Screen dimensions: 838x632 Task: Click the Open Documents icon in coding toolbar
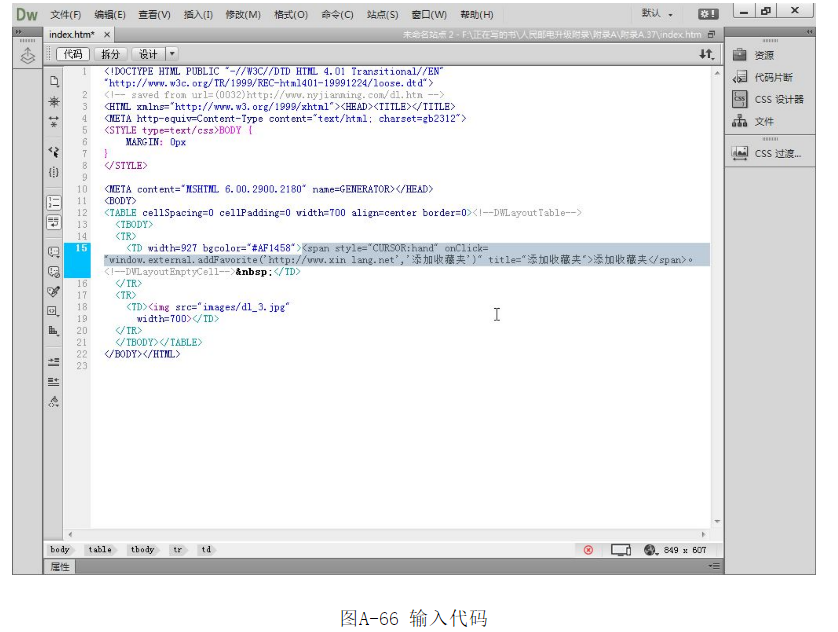pyautogui.click(x=54, y=81)
